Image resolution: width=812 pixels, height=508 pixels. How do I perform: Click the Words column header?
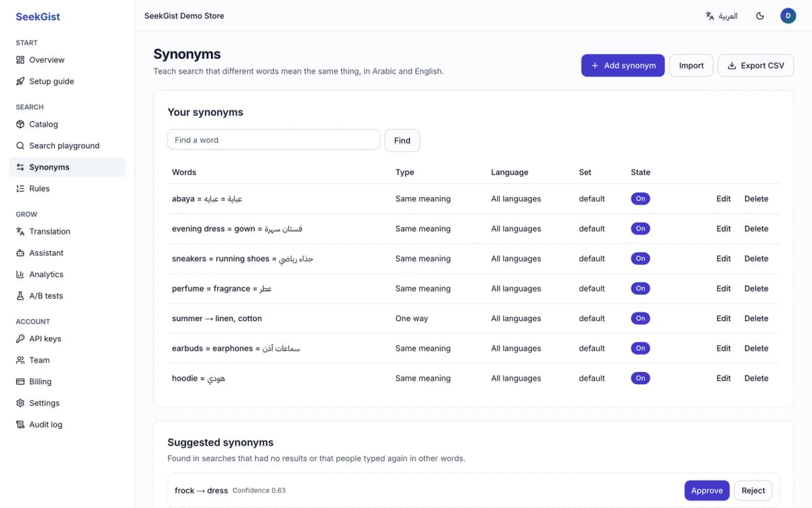coord(184,172)
